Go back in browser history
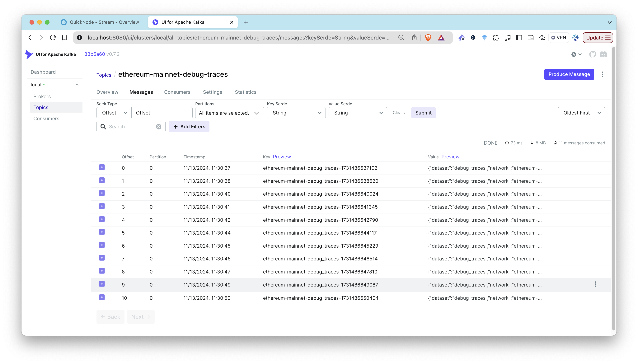This screenshot has height=364, width=638. pos(30,38)
